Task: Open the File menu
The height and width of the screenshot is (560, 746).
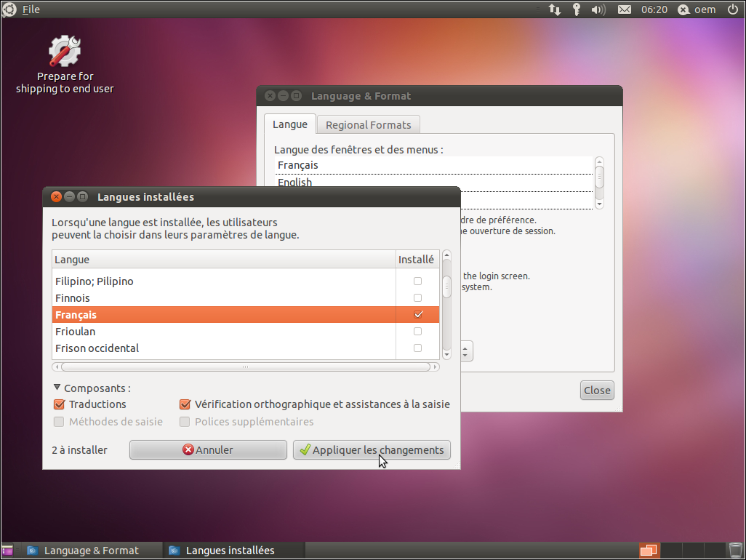Action: point(31,9)
